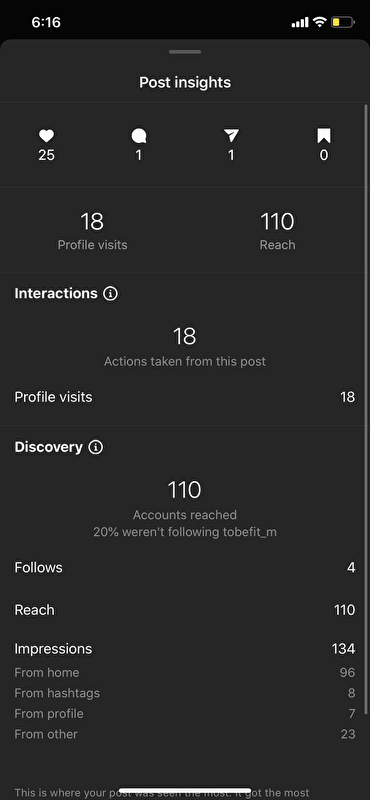Tap the Post insights title
This screenshot has width=370, height=800.
185,83
